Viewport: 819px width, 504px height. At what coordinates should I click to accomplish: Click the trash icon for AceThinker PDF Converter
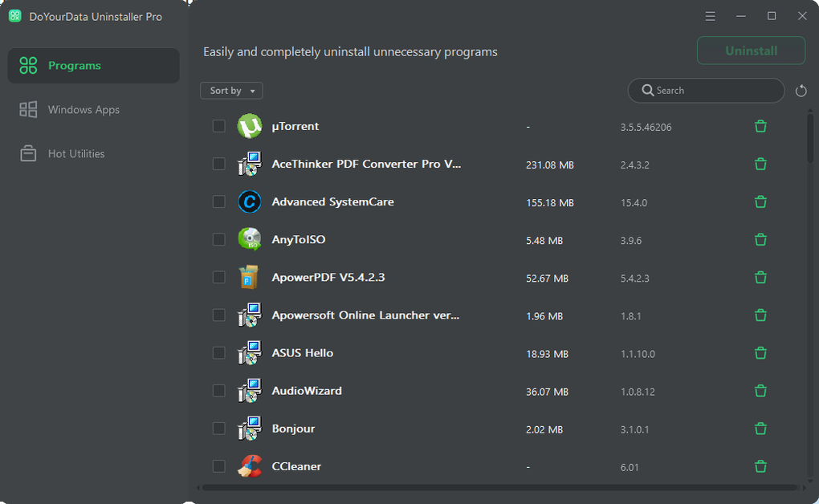pos(760,164)
